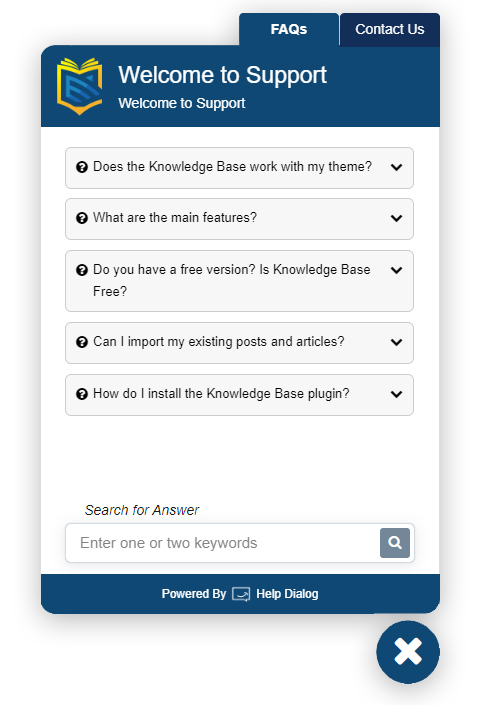Open 'Can I import my existing posts' question

point(239,343)
